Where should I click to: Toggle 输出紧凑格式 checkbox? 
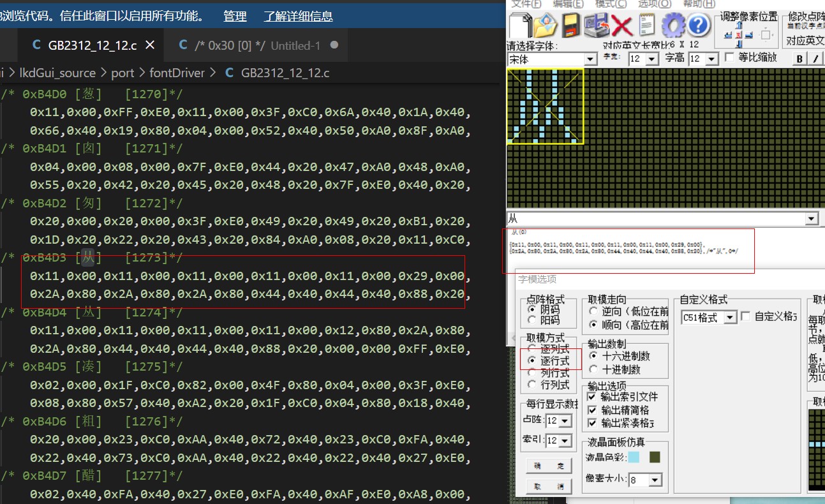pos(591,422)
